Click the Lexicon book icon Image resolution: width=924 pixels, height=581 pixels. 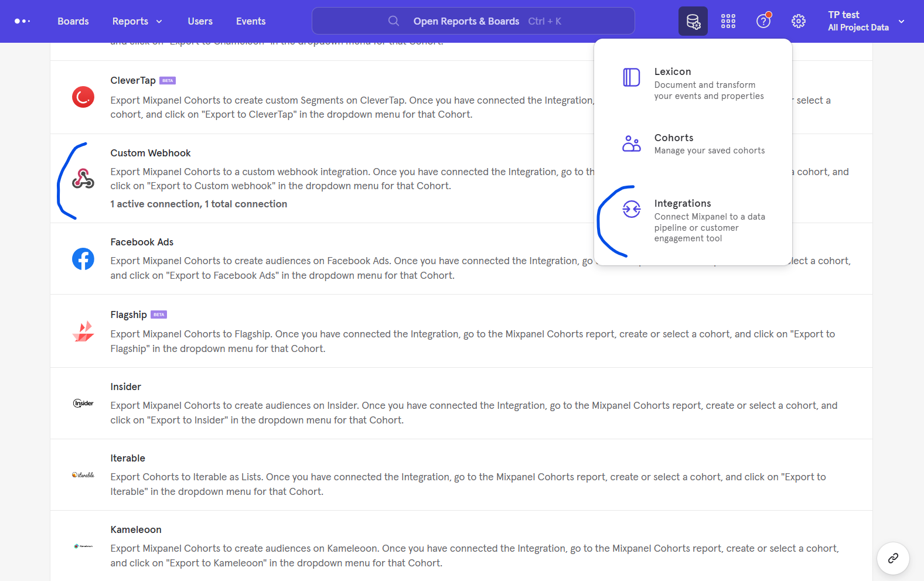click(631, 77)
